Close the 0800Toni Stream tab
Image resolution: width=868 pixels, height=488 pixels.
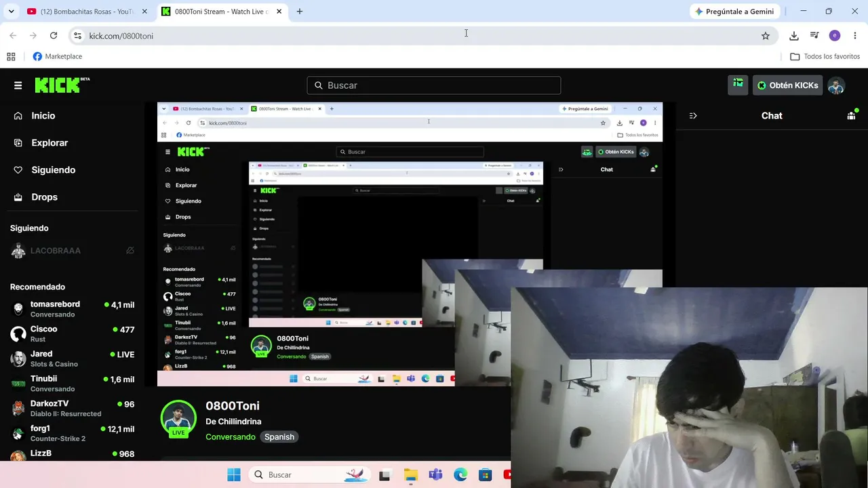(x=279, y=12)
